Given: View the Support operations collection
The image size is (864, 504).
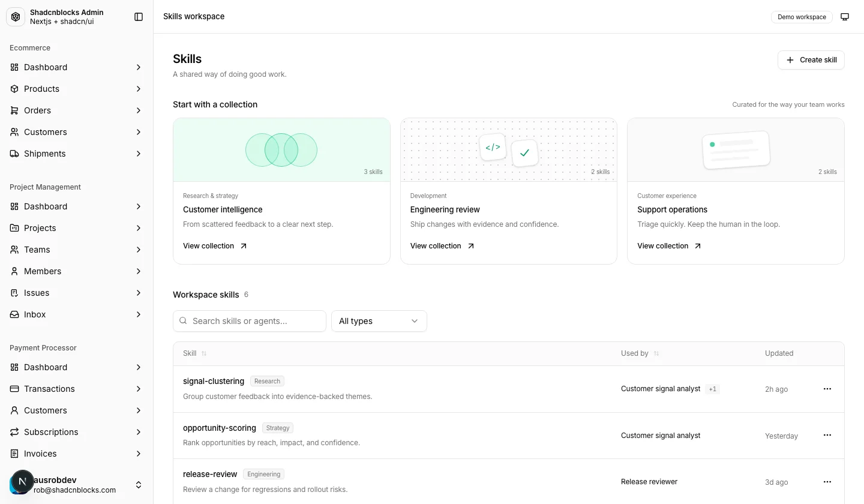Looking at the screenshot, I should 670,246.
